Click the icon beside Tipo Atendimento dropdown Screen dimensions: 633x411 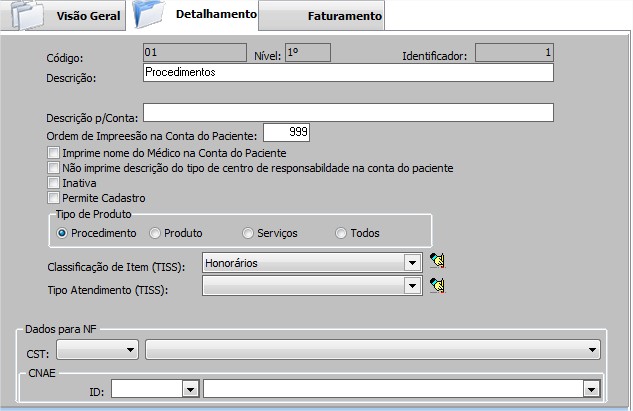437,286
